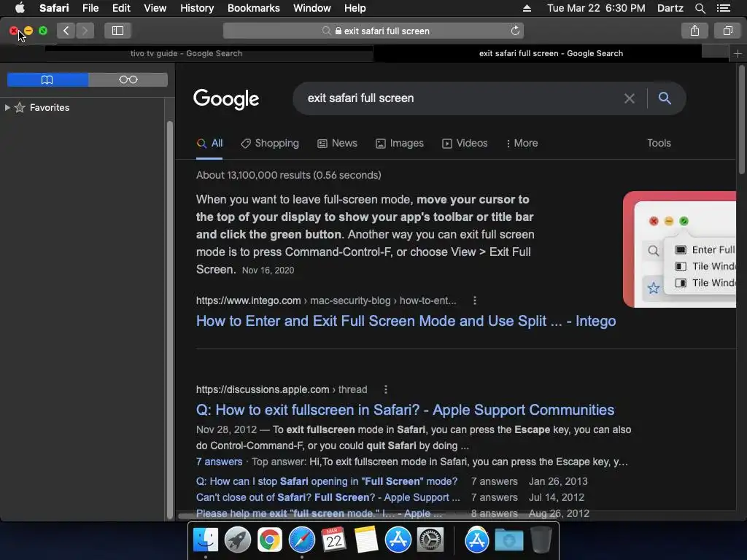This screenshot has height=560, width=747.
Task: Open the Edit menu
Action: coord(122,8)
